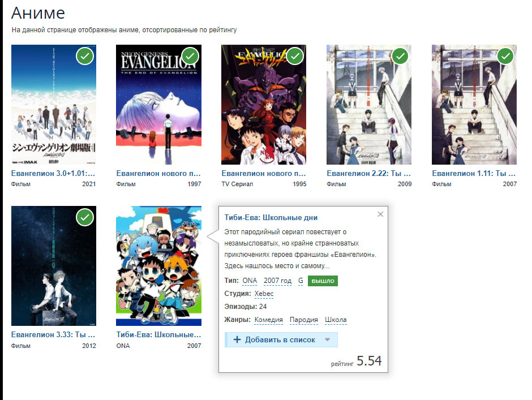Select the 2007 год link in popup

pos(277,281)
